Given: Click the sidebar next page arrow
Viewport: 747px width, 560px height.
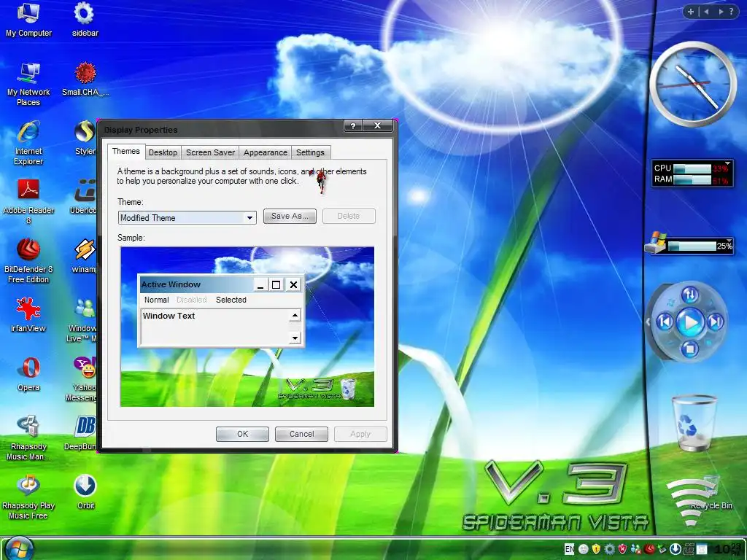Looking at the screenshot, I should click(x=720, y=12).
